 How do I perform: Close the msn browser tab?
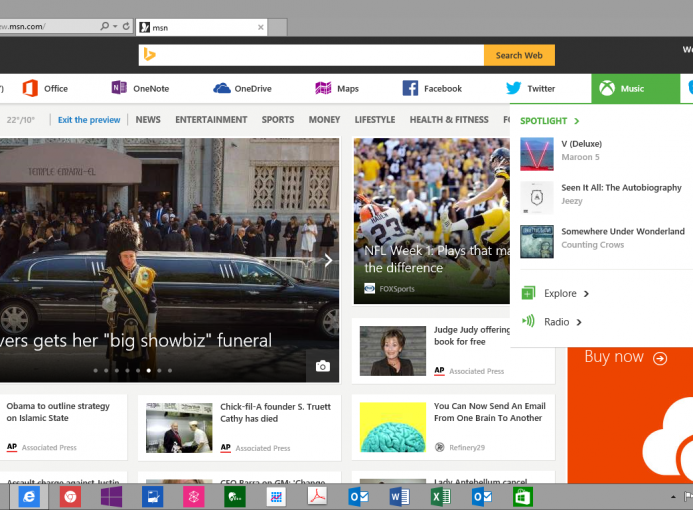point(261,27)
